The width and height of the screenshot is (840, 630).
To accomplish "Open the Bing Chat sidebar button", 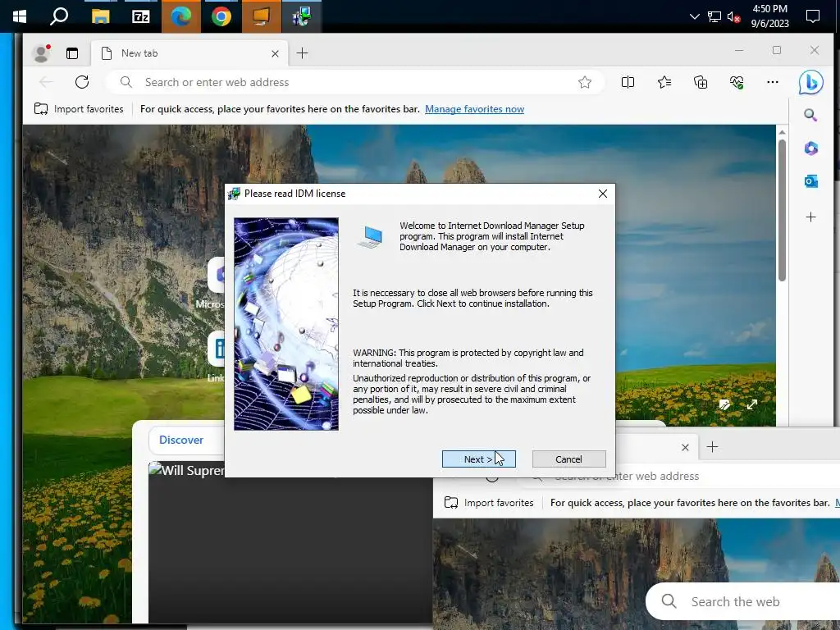I will (x=810, y=83).
